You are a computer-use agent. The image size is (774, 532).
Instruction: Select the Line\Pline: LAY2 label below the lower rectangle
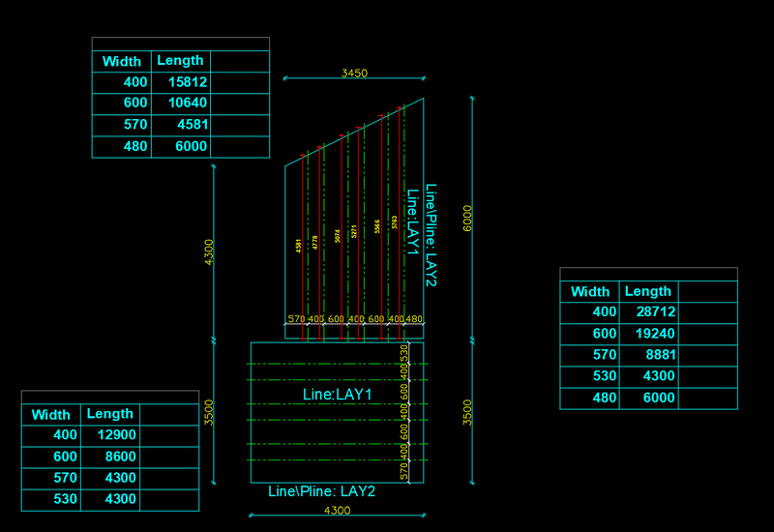click(x=322, y=491)
